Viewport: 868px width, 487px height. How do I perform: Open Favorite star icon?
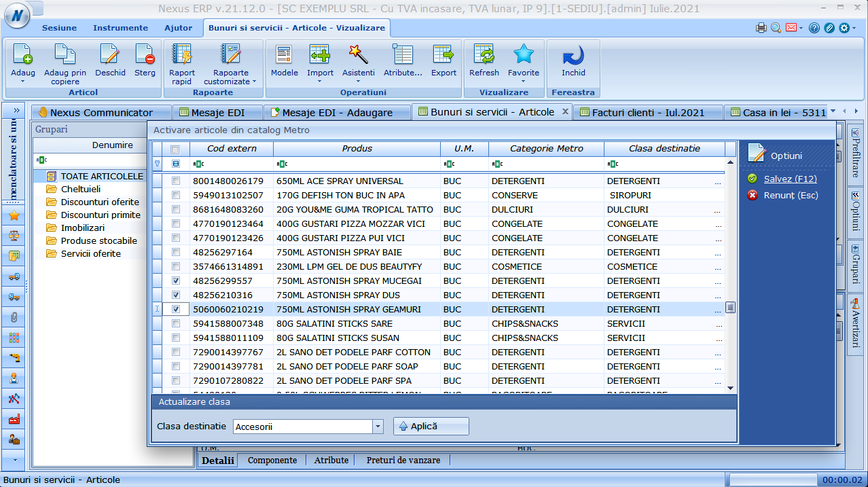524,54
